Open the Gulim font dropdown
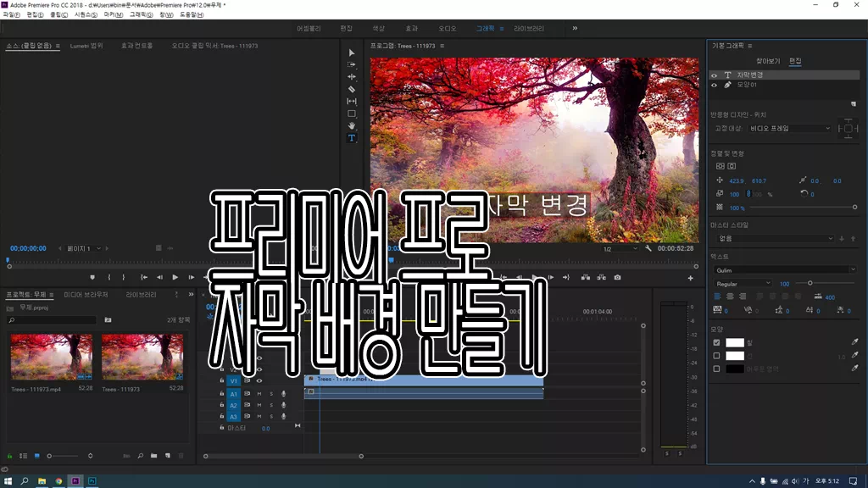Screen dimensions: 868x488 (785, 269)
